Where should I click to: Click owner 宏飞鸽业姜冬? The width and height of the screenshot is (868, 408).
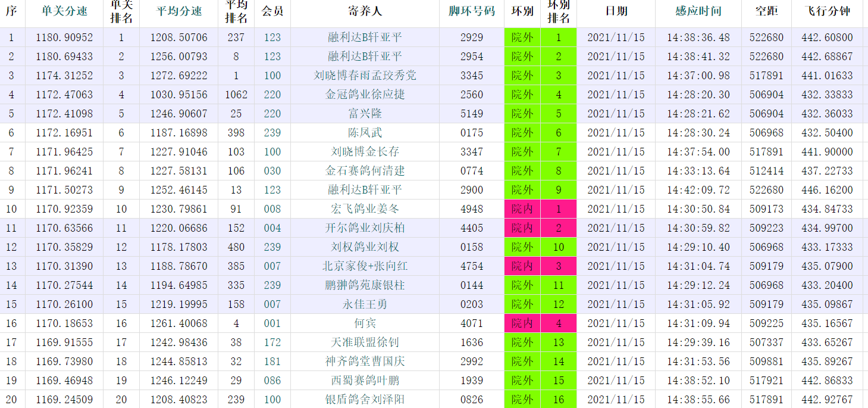(x=365, y=209)
